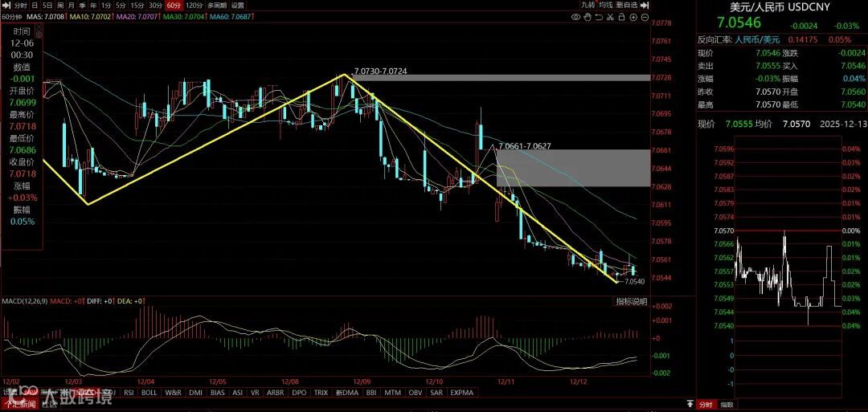This screenshot has height=412, width=868.
Task: Click the current price 7.0546 value
Action: pos(739,22)
